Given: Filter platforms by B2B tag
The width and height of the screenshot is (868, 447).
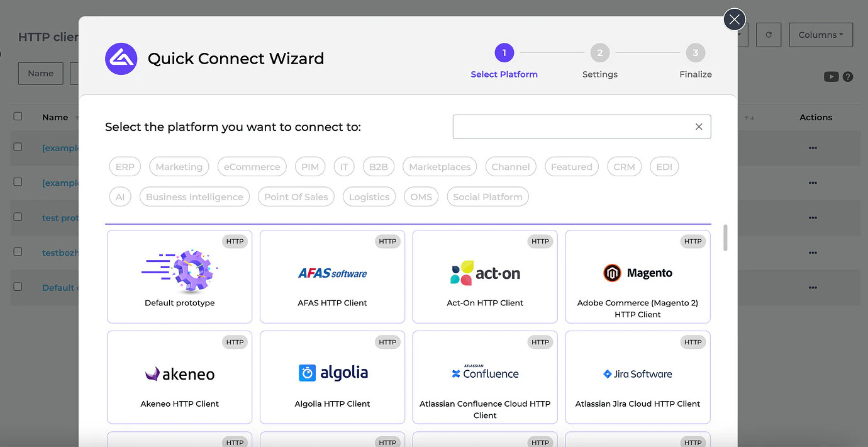Looking at the screenshot, I should click(x=379, y=167).
